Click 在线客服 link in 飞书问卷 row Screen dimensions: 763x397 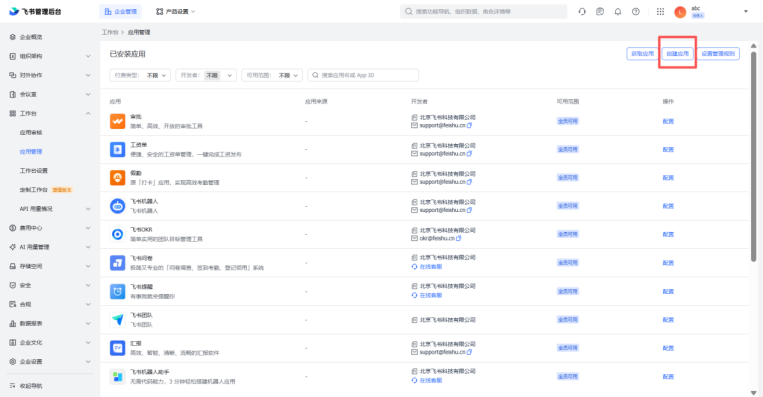[431, 267]
